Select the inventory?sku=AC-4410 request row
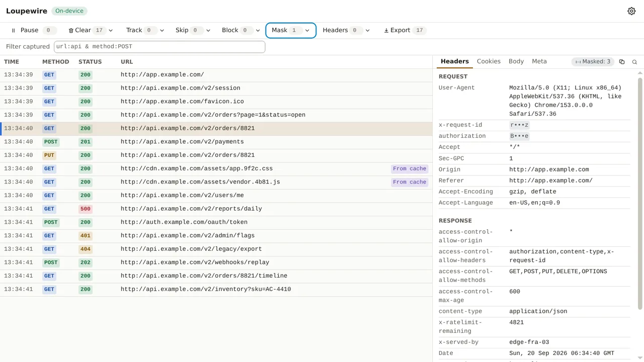Image resolution: width=644 pixels, height=362 pixels. (216, 290)
